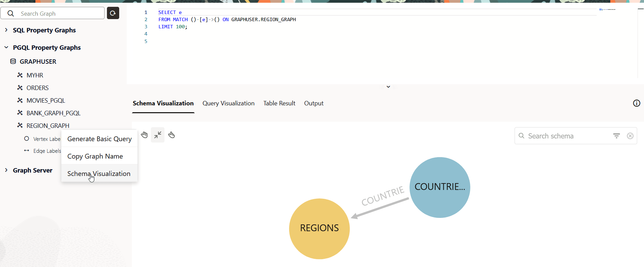Click the info icon by the result tabs
The image size is (644, 267).
[x=637, y=103]
